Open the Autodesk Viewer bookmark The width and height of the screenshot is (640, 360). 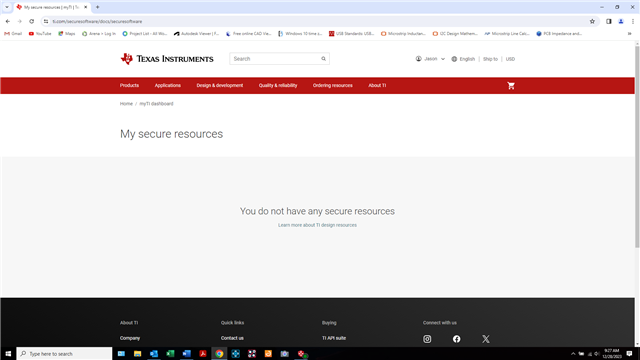(196, 33)
